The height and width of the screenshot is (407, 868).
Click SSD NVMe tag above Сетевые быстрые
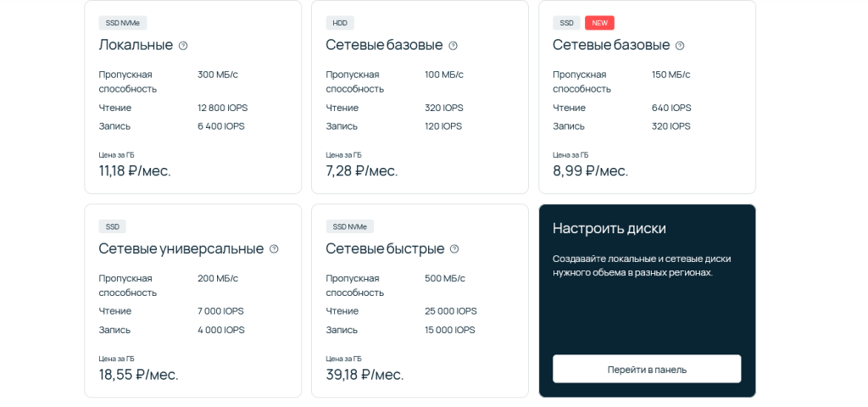coord(349,226)
